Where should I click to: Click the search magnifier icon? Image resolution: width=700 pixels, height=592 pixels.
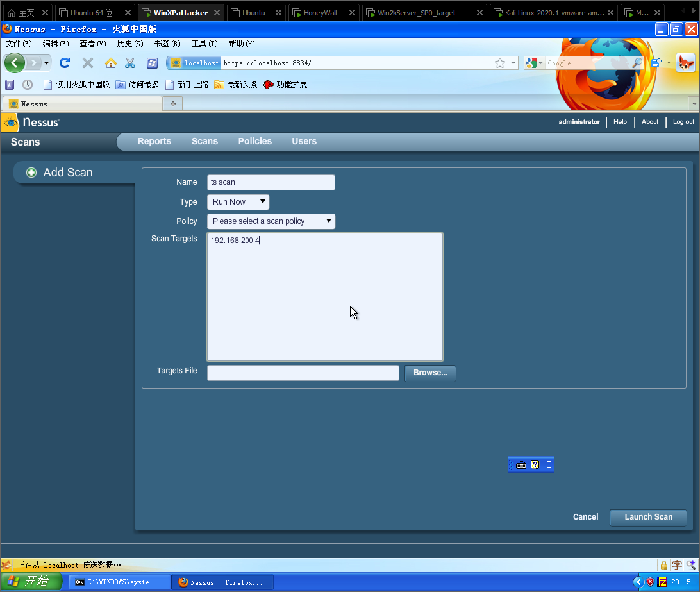click(x=637, y=63)
